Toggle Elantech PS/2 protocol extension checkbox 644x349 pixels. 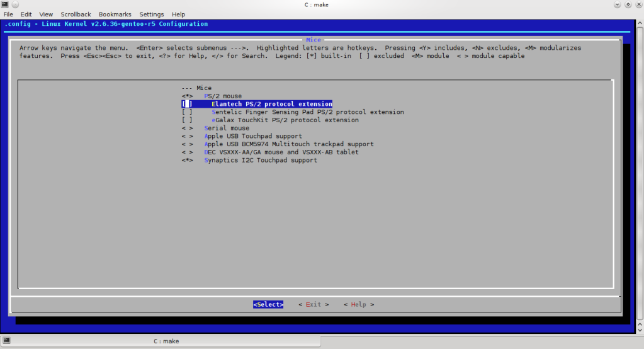coord(187,104)
